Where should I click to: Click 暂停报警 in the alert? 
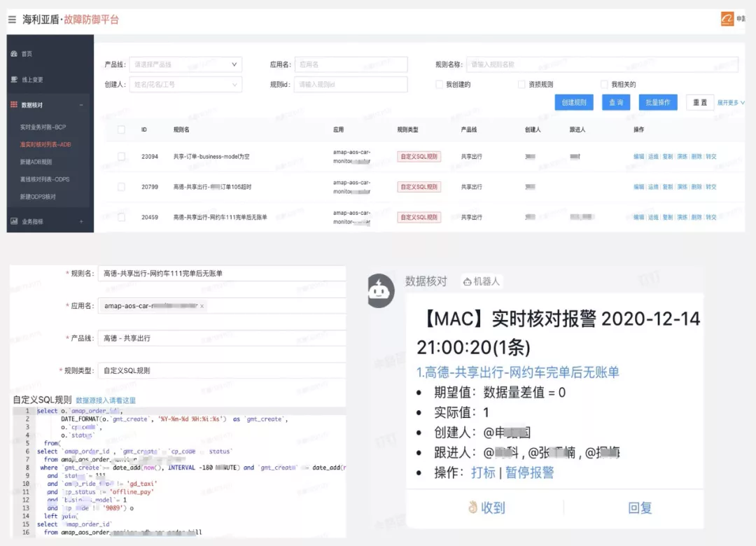pyautogui.click(x=529, y=472)
